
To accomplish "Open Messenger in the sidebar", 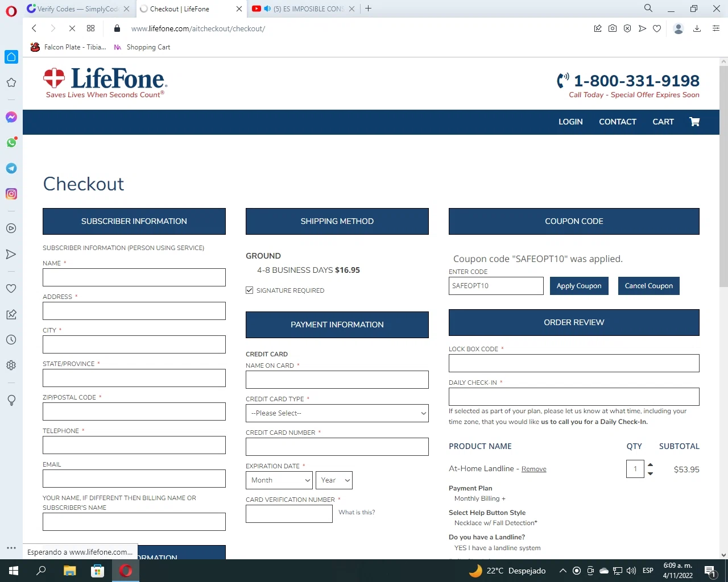I will [x=11, y=117].
